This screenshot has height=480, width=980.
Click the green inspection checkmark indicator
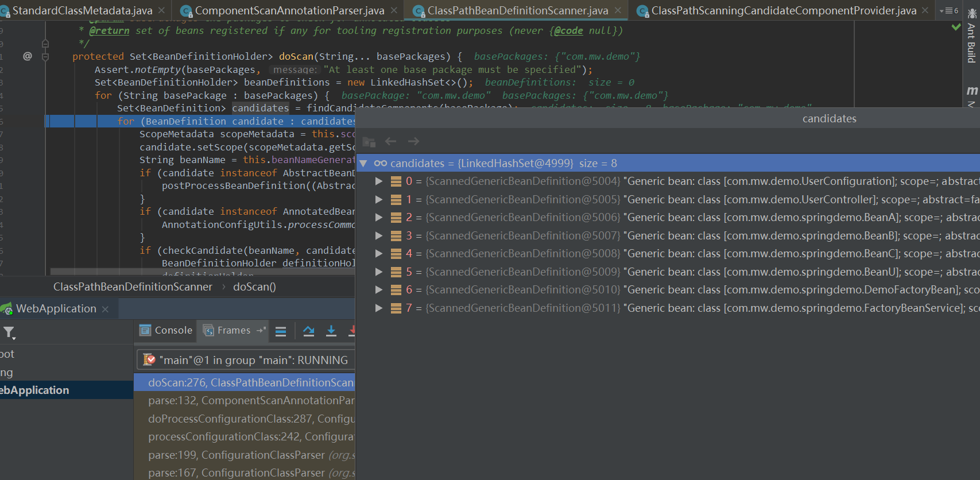tap(956, 26)
